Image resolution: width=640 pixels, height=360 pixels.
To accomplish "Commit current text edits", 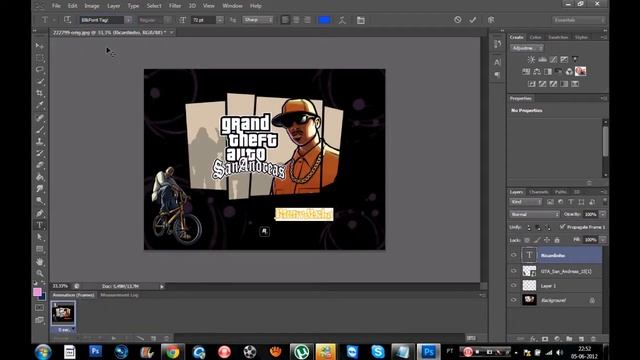I will pos(473,20).
